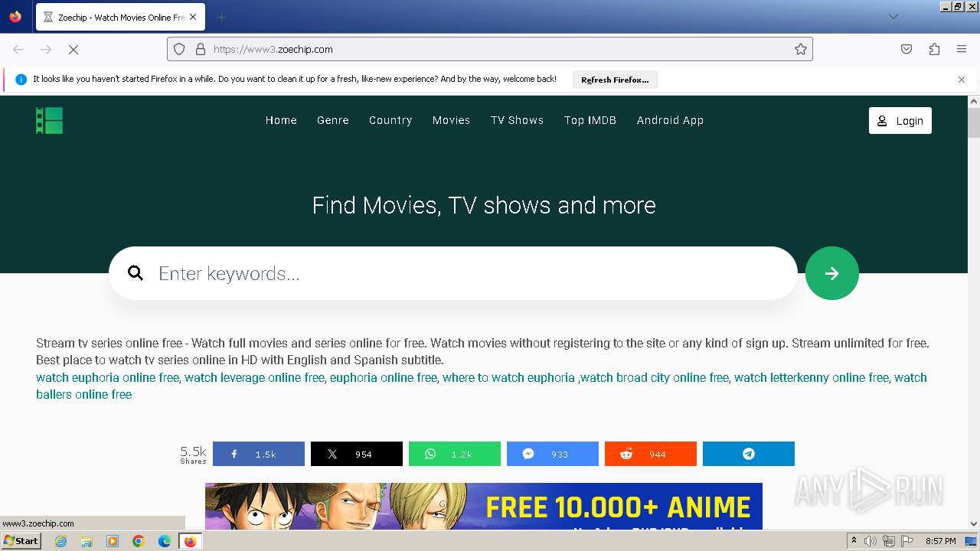Submit search with green arrow button
This screenshot has width=980, height=551.
point(832,273)
